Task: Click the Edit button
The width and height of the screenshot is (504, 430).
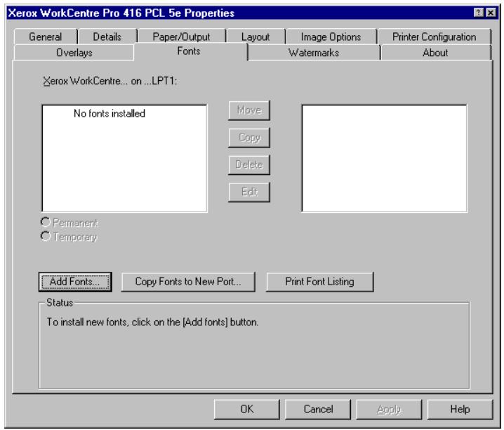Action: click(x=249, y=192)
